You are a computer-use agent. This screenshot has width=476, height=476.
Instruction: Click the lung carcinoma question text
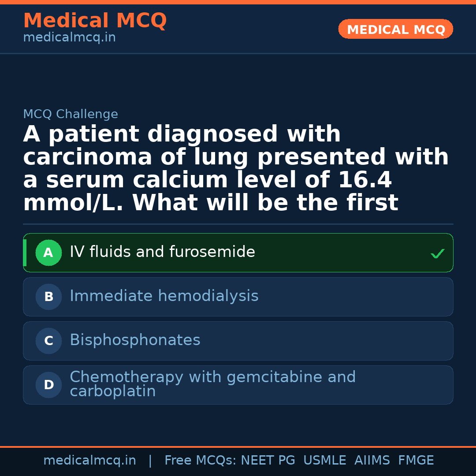tap(236, 169)
